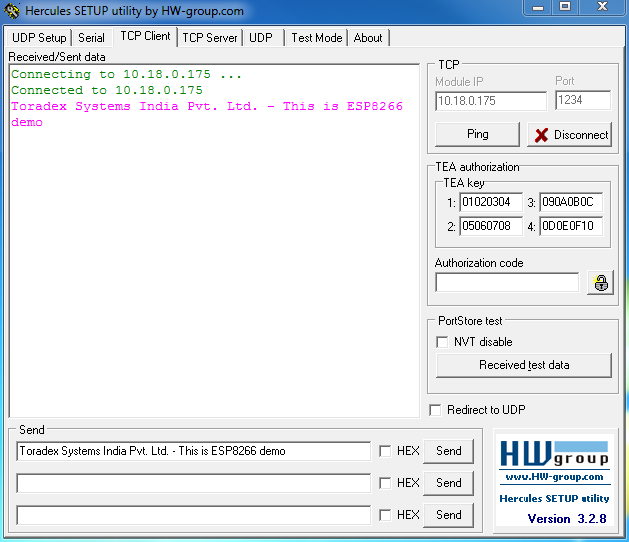Screen dimensions: 629x542
Task: Tick HEX checkbox on second send line
Action: click(385, 483)
